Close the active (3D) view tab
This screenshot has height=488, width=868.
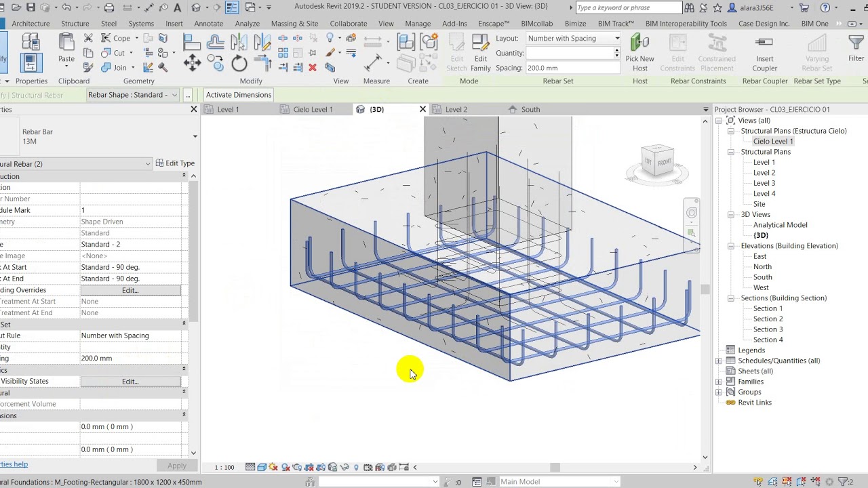[422, 109]
